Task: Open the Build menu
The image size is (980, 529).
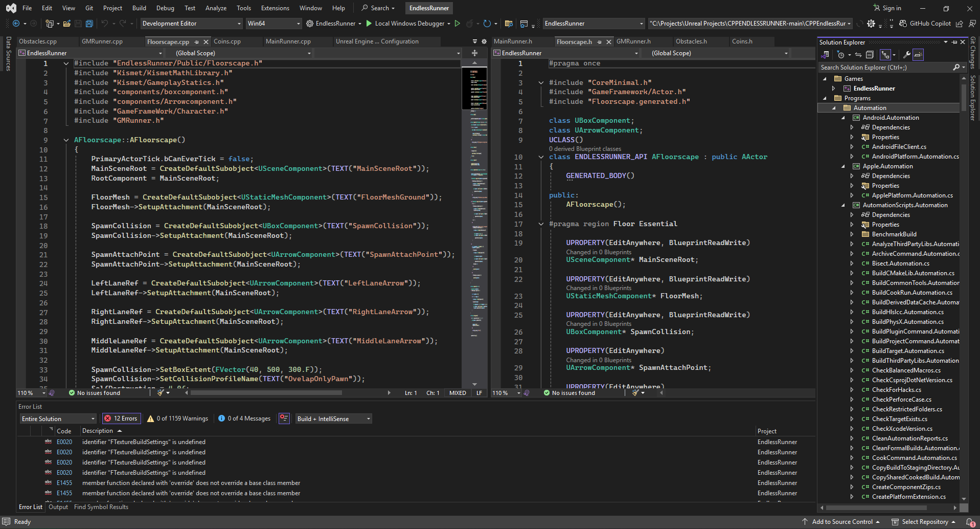Action: 139,8
